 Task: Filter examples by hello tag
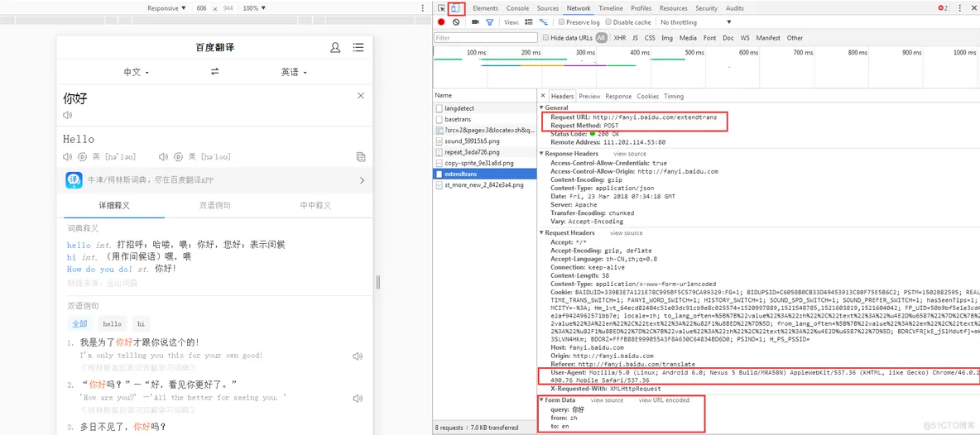pyautogui.click(x=113, y=324)
